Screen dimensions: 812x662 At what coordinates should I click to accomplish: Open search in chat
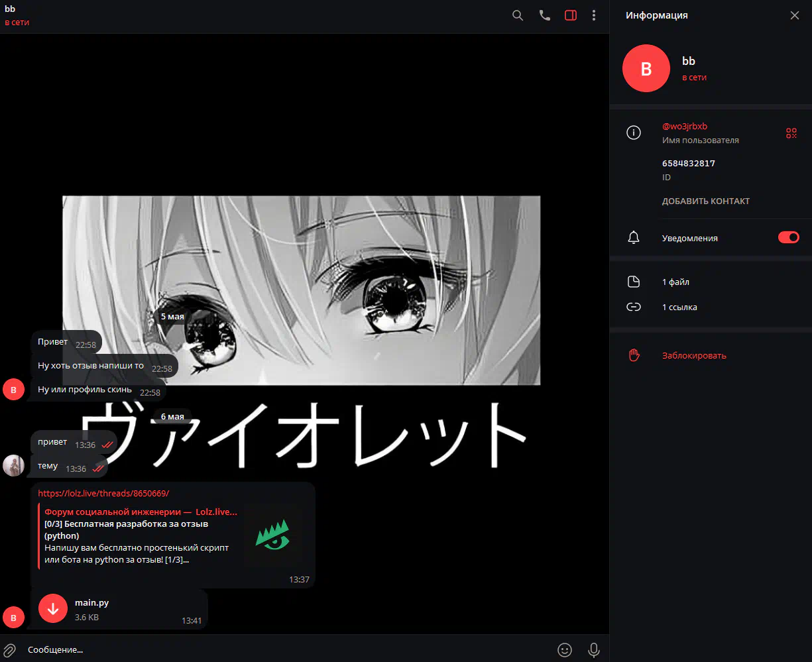tap(518, 15)
